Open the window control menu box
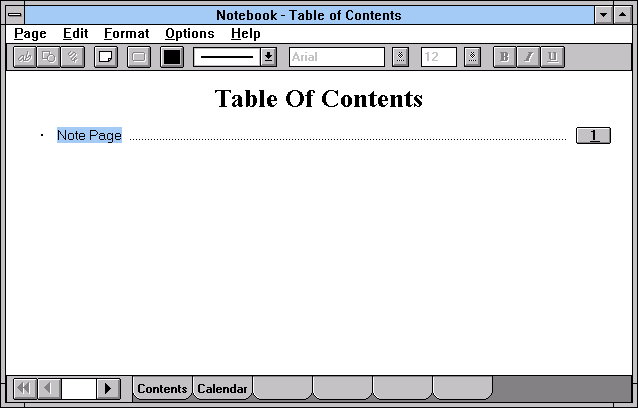This screenshot has width=638, height=408. (15, 15)
